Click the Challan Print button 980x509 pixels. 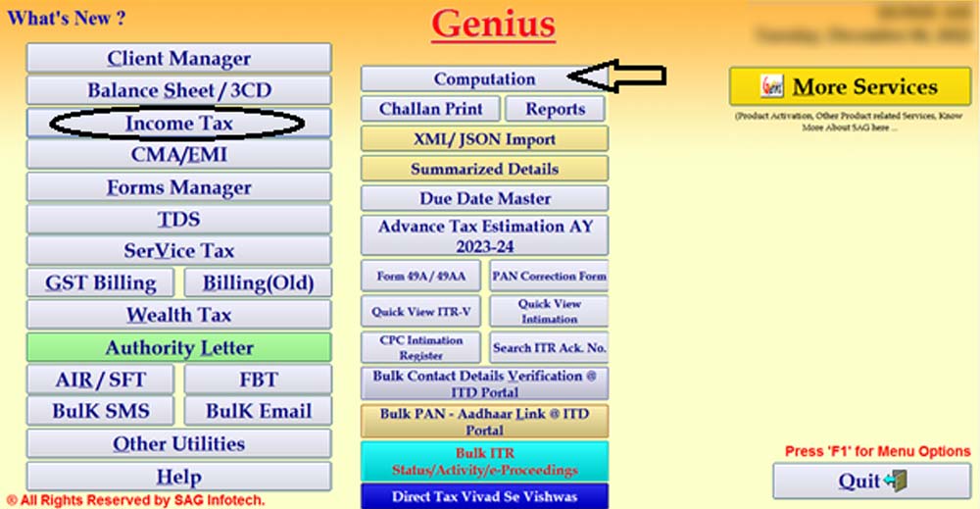click(430, 109)
